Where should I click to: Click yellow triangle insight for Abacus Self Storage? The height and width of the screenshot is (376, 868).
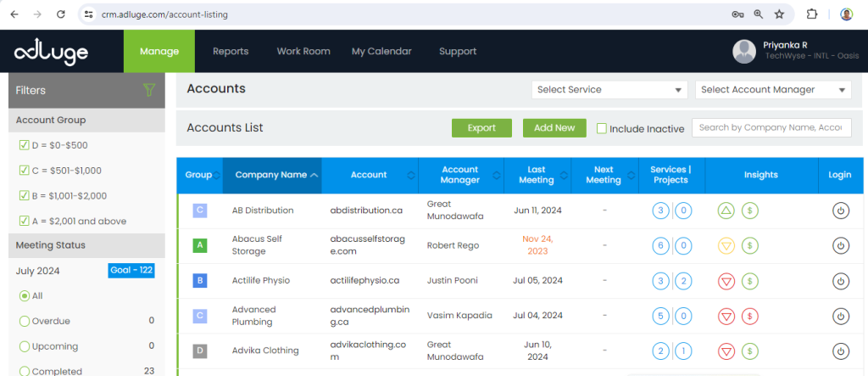pyautogui.click(x=726, y=245)
